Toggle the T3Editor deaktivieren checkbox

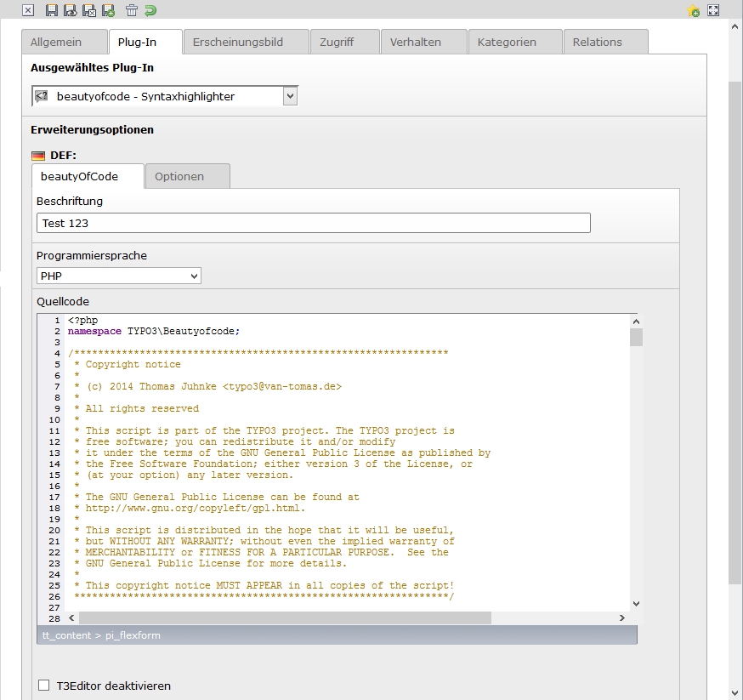[43, 686]
